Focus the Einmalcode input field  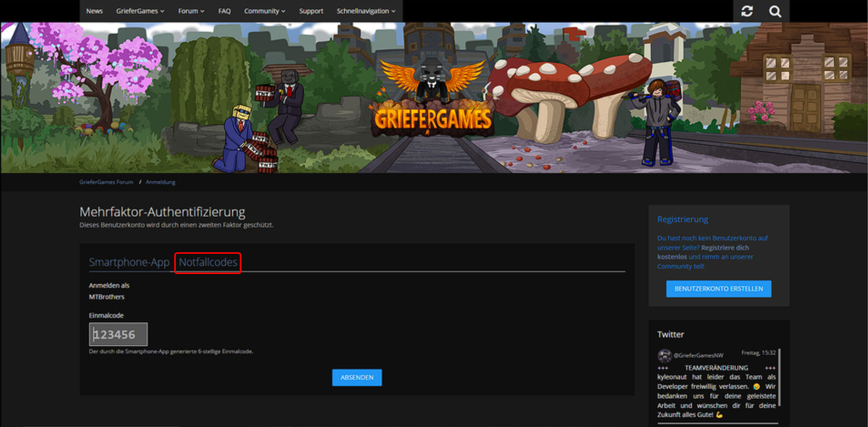[x=118, y=334]
